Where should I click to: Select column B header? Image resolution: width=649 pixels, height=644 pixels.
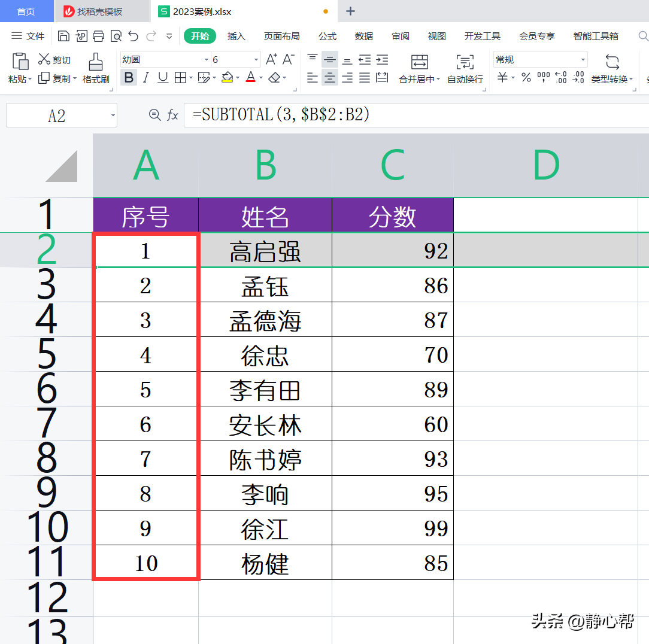pyautogui.click(x=265, y=166)
